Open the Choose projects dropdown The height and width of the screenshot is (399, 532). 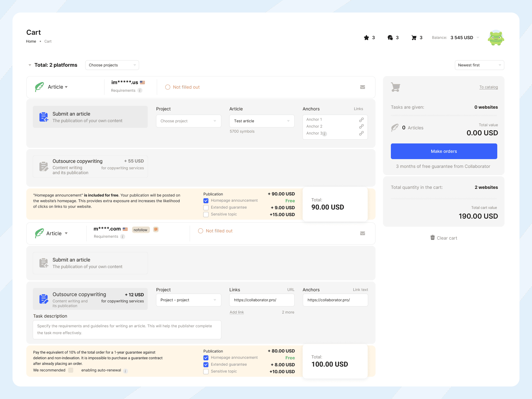[112, 65]
